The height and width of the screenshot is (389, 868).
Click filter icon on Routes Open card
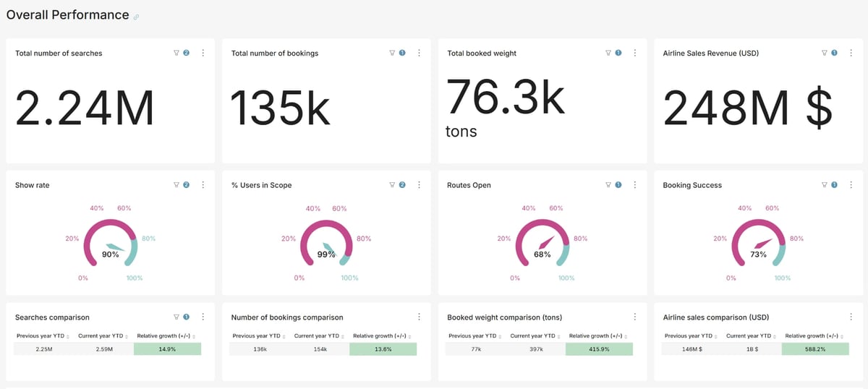point(608,185)
